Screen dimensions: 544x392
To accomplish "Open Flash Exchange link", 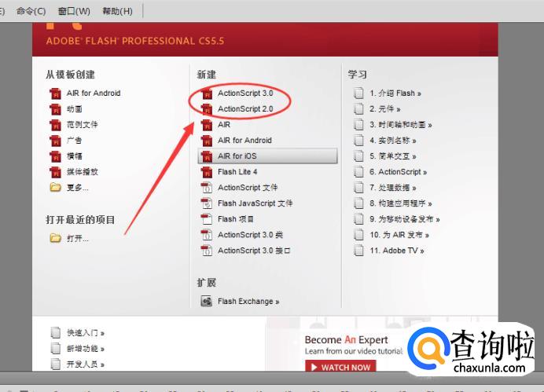I will (248, 301).
